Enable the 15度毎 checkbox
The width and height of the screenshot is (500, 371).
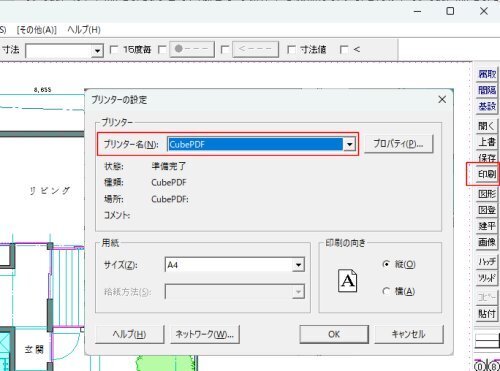tap(114, 50)
